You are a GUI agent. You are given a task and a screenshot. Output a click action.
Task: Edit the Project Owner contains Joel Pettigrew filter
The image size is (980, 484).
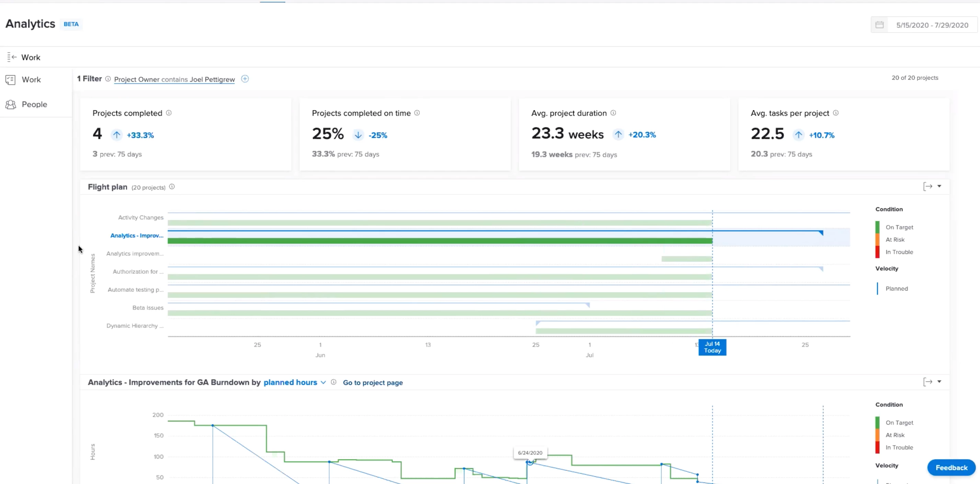point(174,79)
